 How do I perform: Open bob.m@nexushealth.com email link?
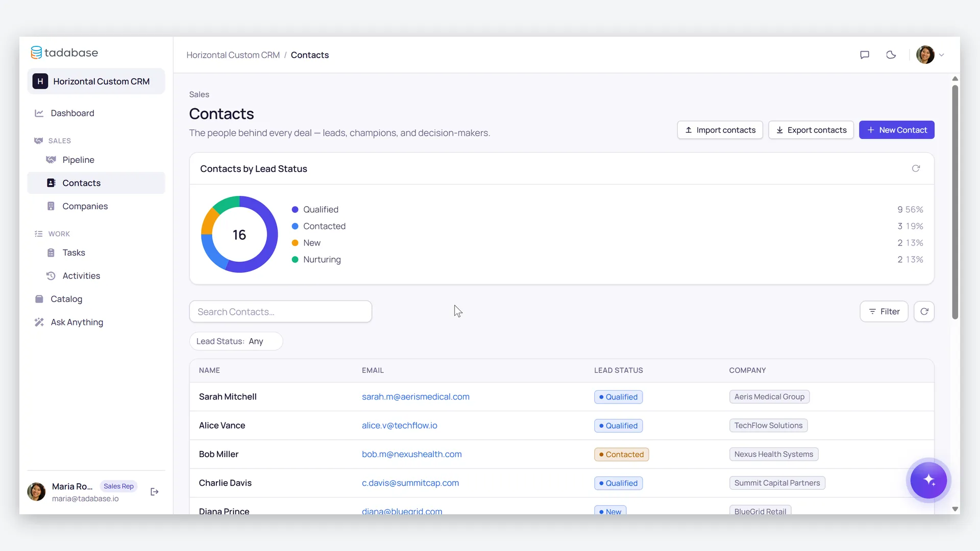411,454
